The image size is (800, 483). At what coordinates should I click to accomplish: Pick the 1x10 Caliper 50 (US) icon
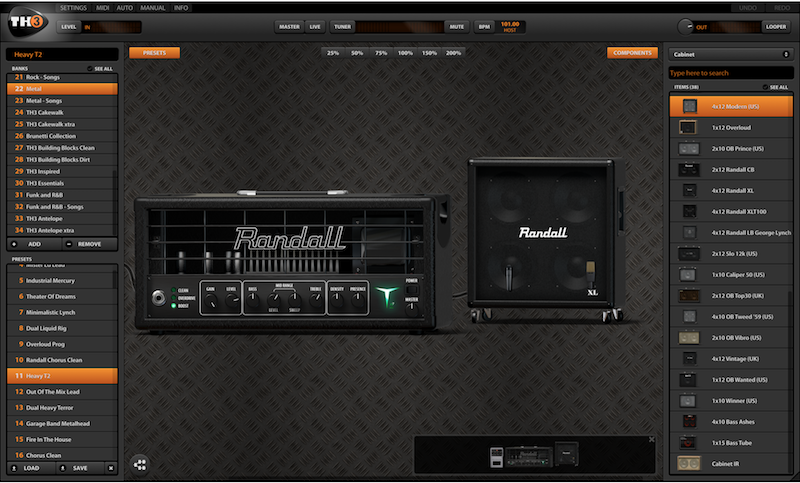[x=688, y=274]
